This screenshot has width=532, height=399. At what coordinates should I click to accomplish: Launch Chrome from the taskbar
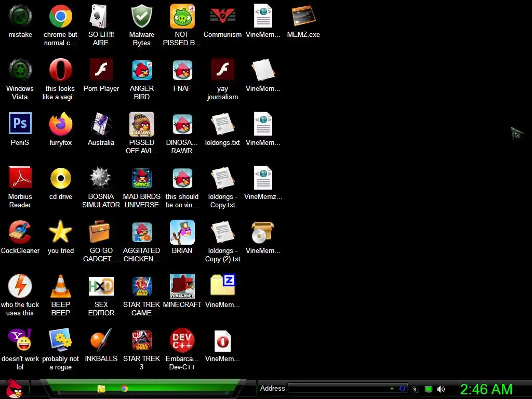[124, 389]
